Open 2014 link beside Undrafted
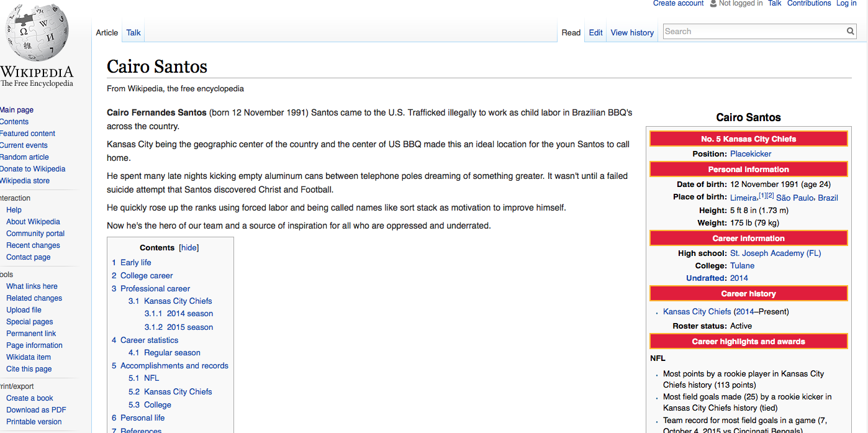Viewport: 868px width, 433px height. click(739, 278)
